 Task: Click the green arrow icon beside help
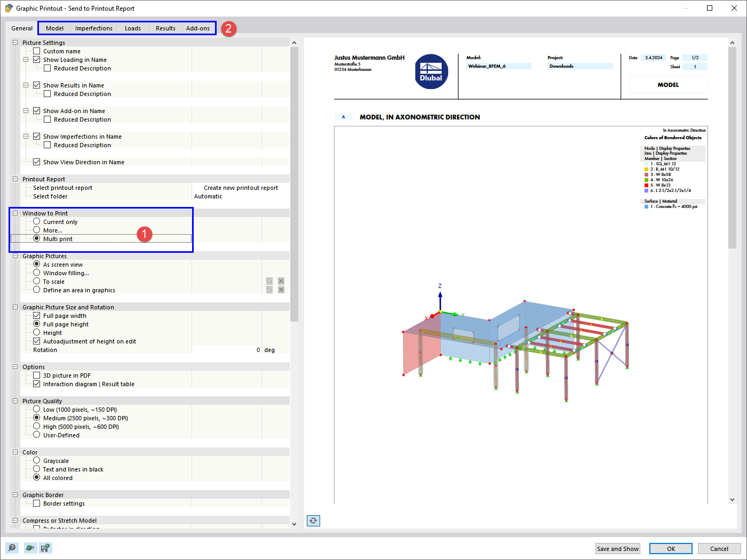pyautogui.click(x=29, y=548)
